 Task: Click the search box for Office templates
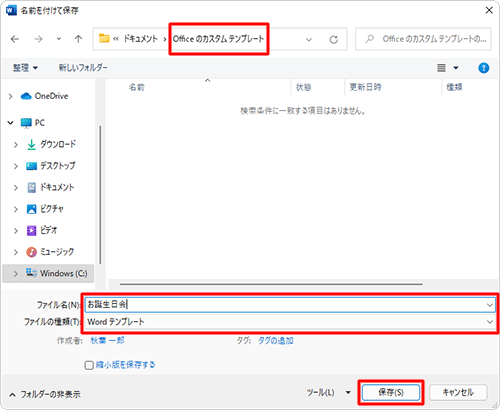[x=423, y=39]
